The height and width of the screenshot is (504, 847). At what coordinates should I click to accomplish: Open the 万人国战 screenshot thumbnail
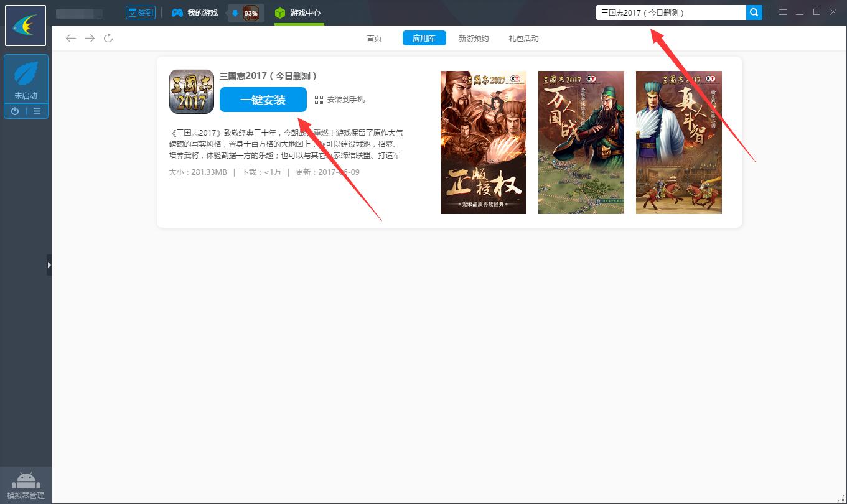[x=581, y=142]
